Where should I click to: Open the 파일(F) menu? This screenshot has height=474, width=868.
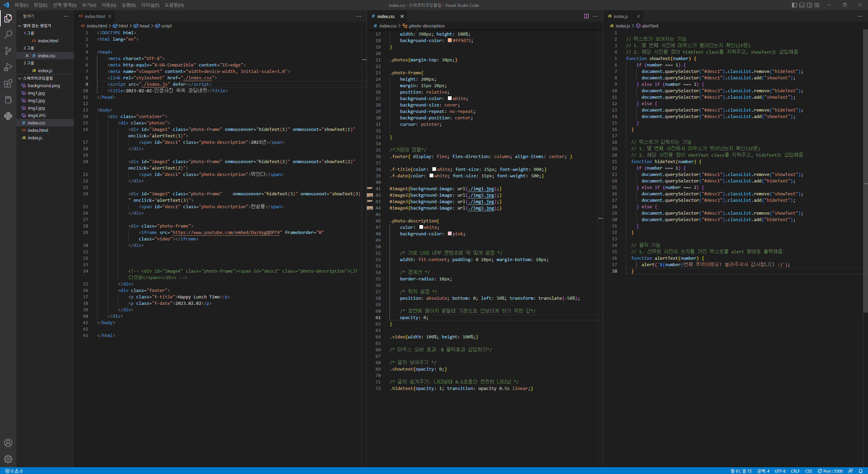click(x=21, y=5)
